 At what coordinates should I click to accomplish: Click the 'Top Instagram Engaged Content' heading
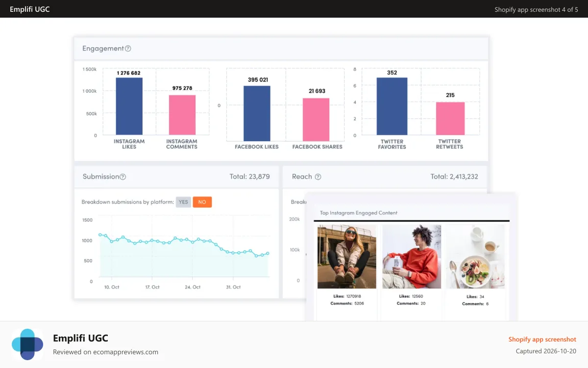[359, 213]
